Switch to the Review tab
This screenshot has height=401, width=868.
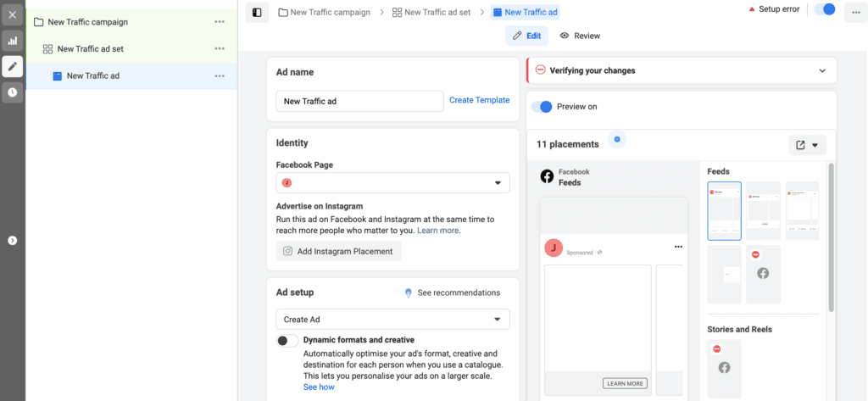(x=580, y=36)
